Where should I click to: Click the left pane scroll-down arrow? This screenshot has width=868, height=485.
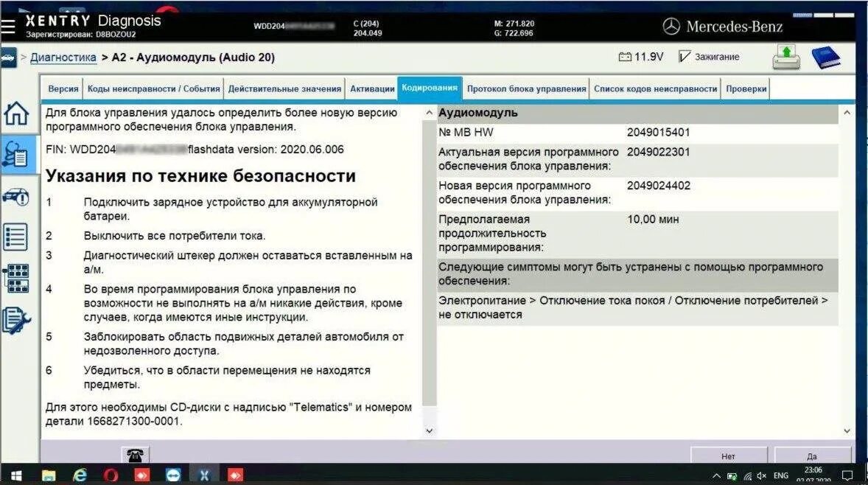429,430
